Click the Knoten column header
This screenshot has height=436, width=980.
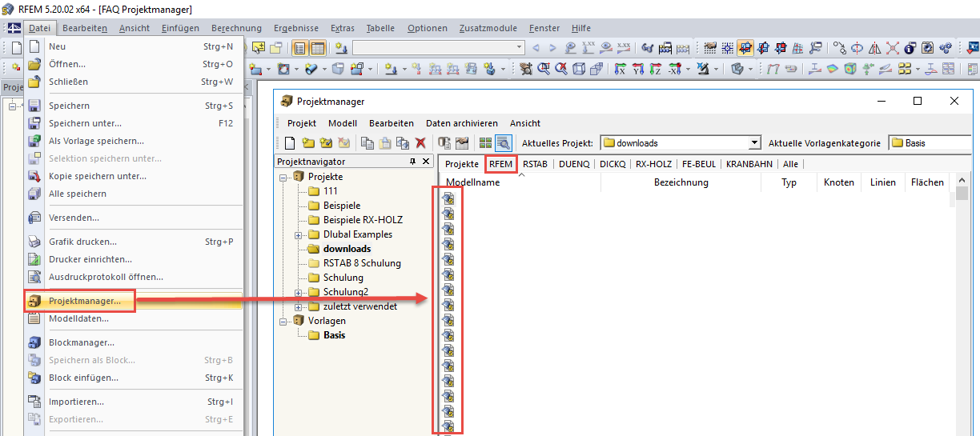(838, 182)
